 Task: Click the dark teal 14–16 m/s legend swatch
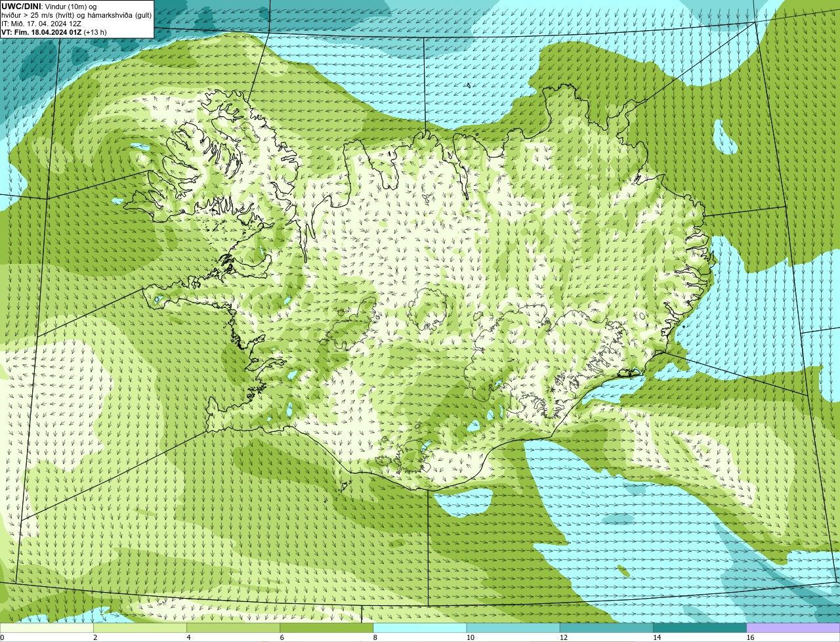click(700, 628)
